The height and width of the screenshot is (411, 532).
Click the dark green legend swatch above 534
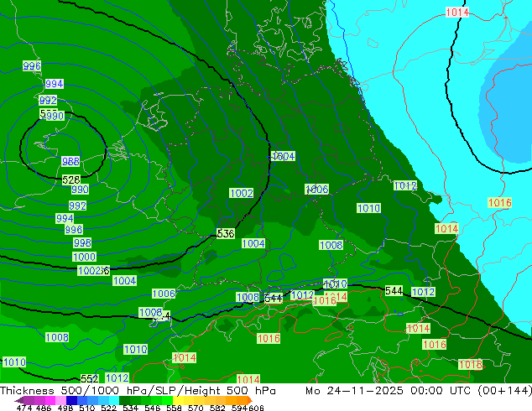pyautogui.click(x=125, y=400)
